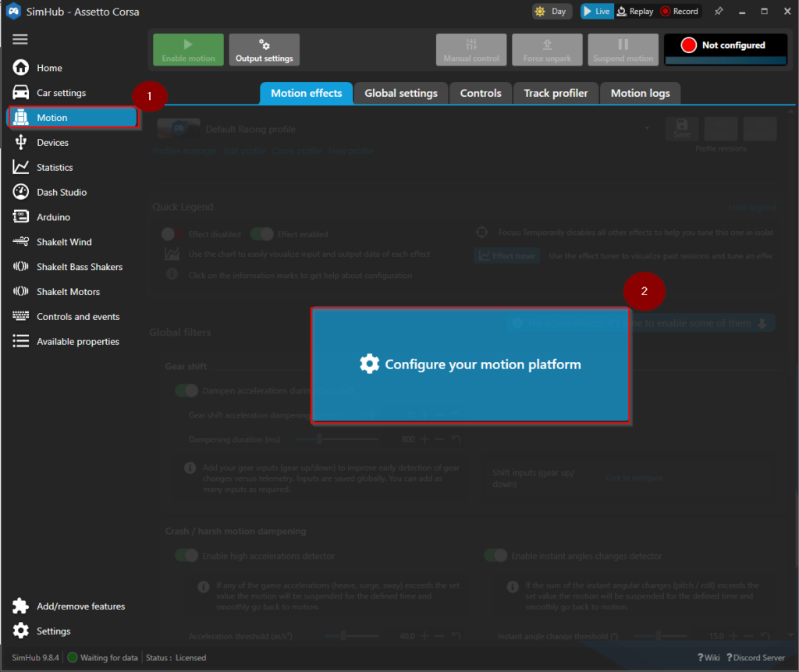Click info icon for instant angular changes

pyautogui.click(x=513, y=587)
